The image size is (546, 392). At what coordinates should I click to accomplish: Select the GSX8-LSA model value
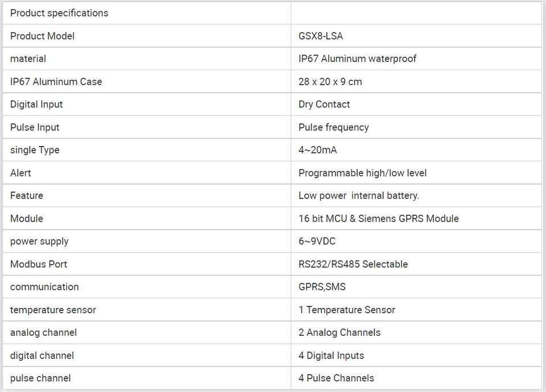point(321,36)
